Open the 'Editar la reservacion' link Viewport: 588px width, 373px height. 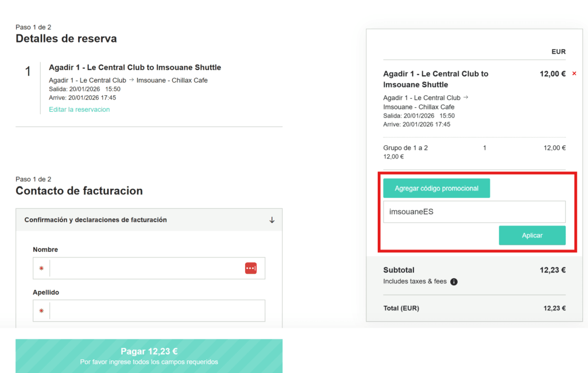(x=79, y=110)
